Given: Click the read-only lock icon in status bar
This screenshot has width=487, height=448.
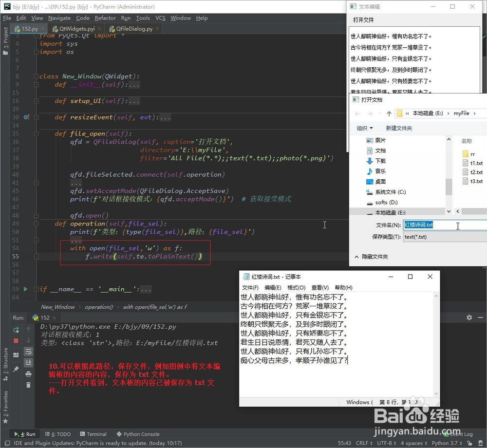Looking at the screenshot, I should click(x=469, y=443).
